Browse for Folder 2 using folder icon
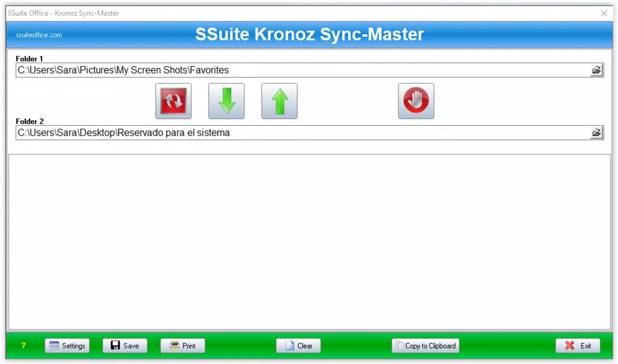This screenshot has width=618, height=364. pyautogui.click(x=596, y=133)
